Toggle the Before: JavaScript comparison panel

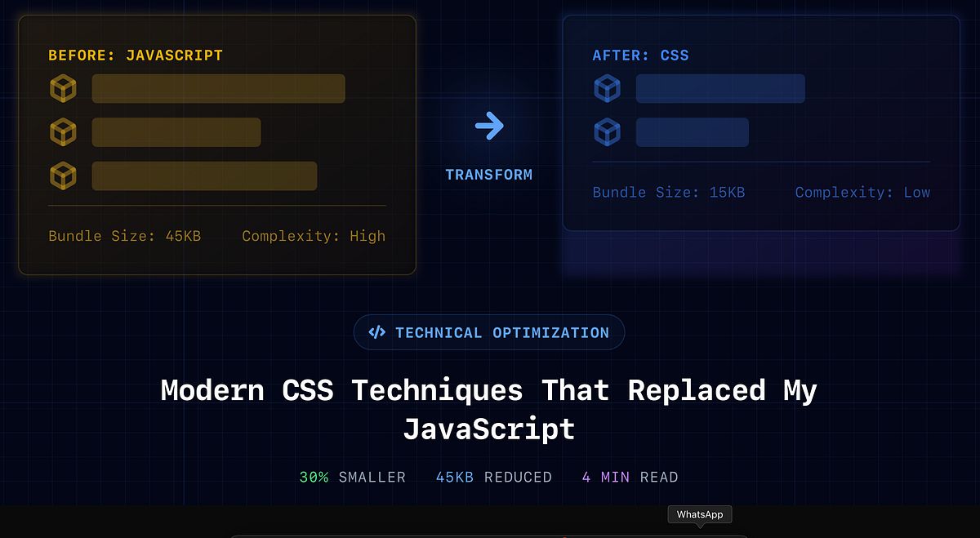click(x=216, y=145)
